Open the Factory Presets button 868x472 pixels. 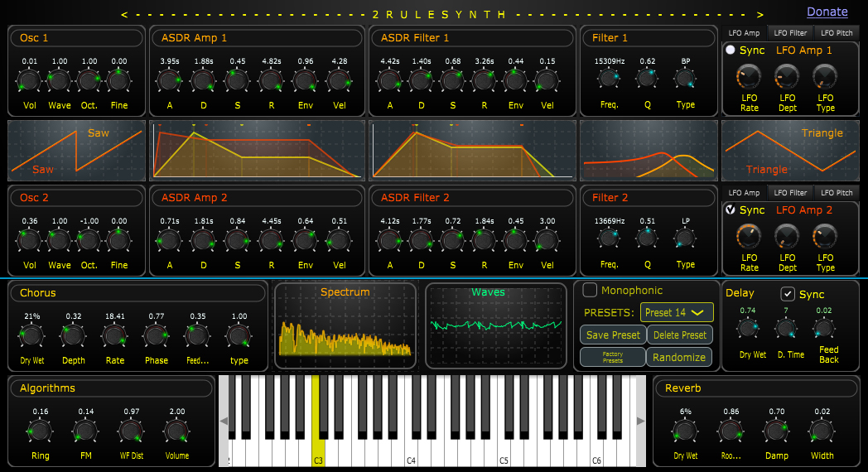pos(613,357)
